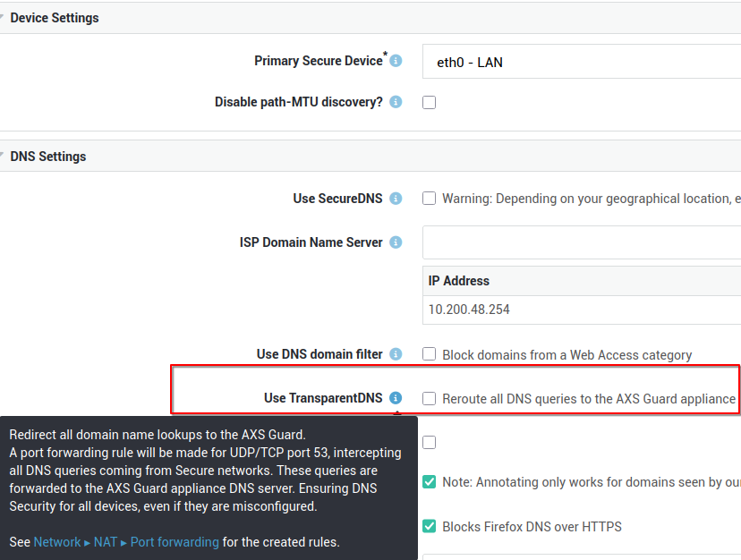The image size is (741, 560).
Task: Click the Use TransparentDNS info icon
Action: coord(396,398)
